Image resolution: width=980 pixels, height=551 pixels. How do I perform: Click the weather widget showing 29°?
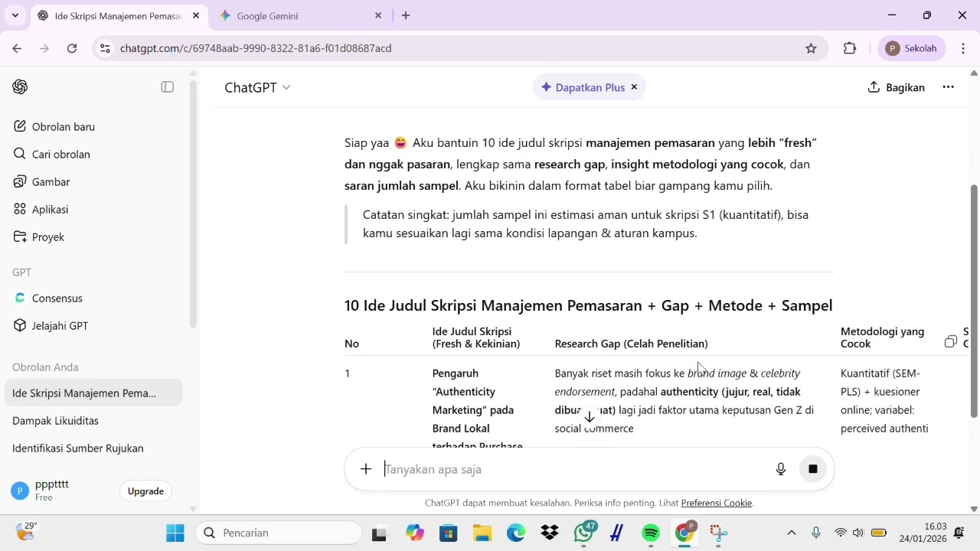point(26,531)
